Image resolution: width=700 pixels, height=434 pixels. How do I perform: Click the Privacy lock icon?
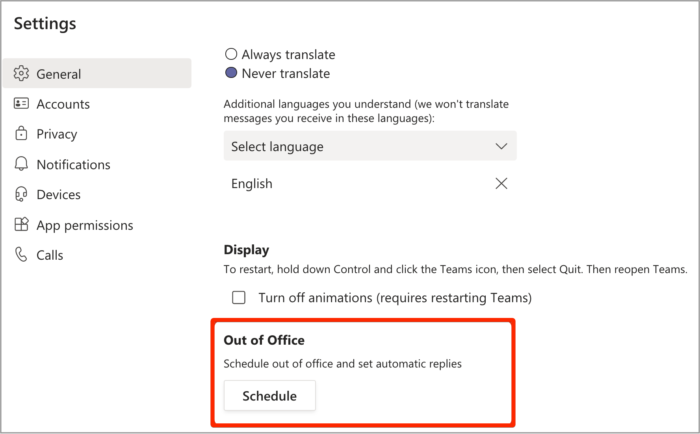(x=21, y=134)
